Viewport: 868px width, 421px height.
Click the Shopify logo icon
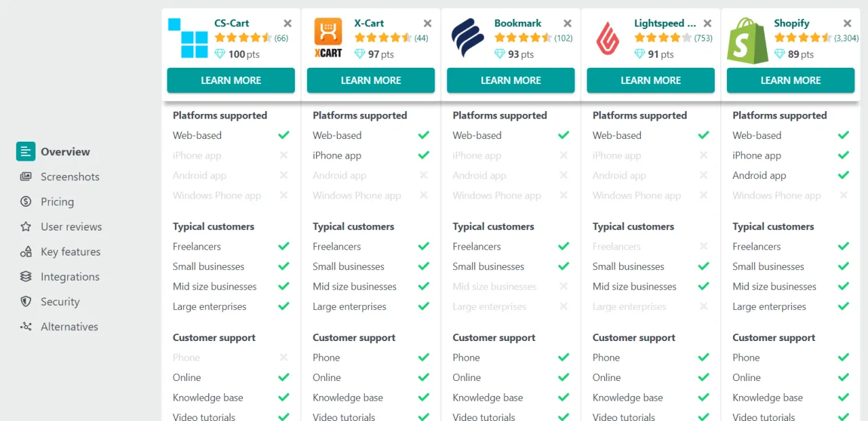coord(746,39)
